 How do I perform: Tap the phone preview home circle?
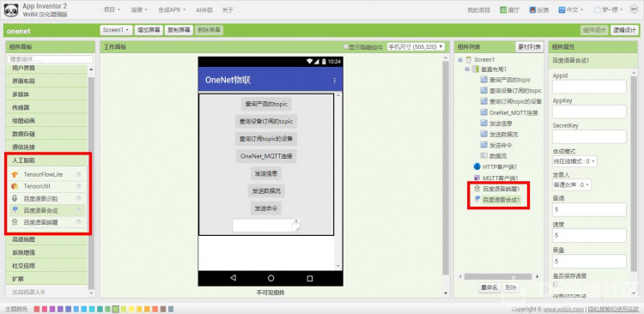click(x=270, y=278)
